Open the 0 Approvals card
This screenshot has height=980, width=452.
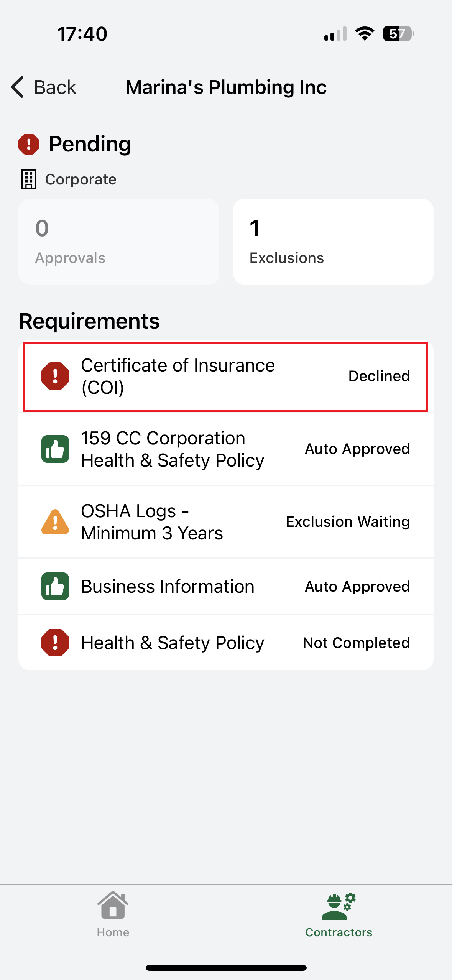[x=119, y=242]
